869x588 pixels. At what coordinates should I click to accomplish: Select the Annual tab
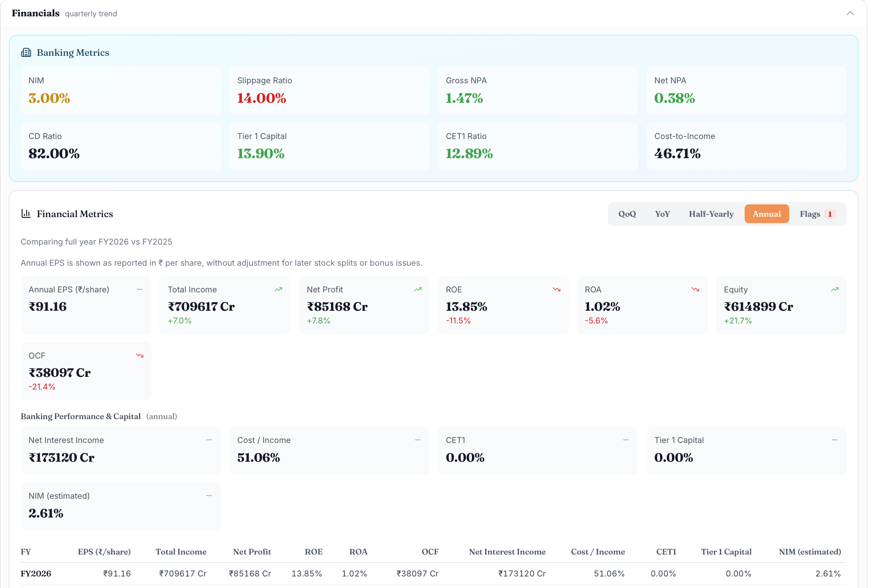click(x=767, y=214)
